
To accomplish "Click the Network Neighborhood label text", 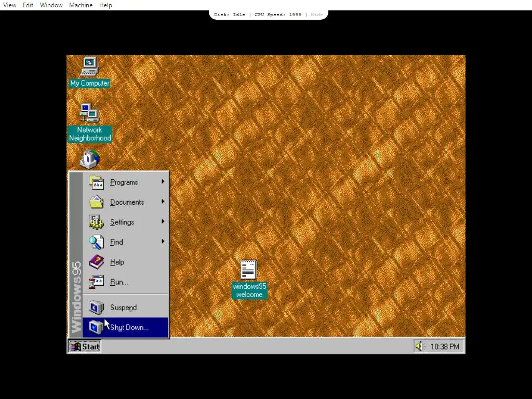I will [x=89, y=134].
